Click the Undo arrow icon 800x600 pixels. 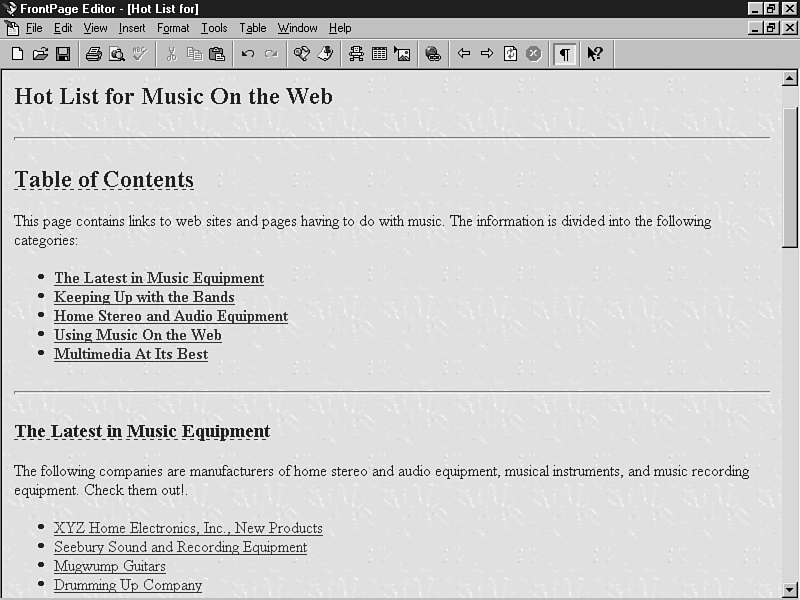(x=248, y=54)
